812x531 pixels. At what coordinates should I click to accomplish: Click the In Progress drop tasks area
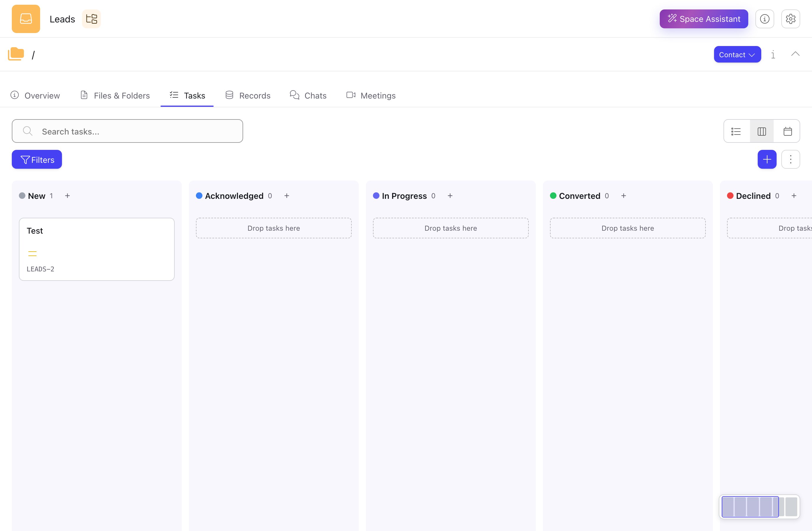[451, 228]
